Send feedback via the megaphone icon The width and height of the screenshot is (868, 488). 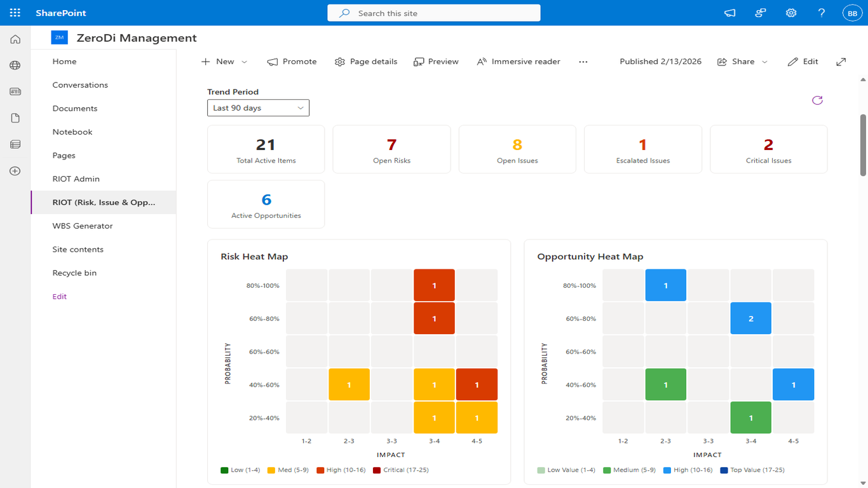click(x=729, y=12)
